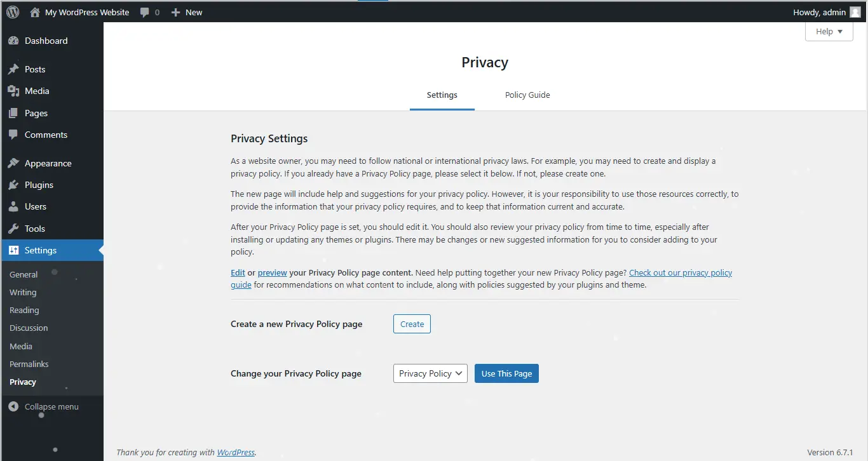
Task: Go to Plugins menu item
Action: click(51, 185)
